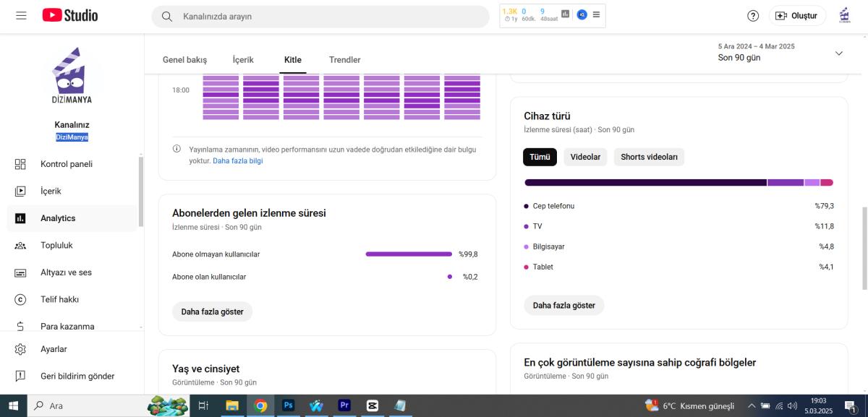The image size is (868, 417).
Task: Open the hamburger navigation menu
Action: click(21, 15)
